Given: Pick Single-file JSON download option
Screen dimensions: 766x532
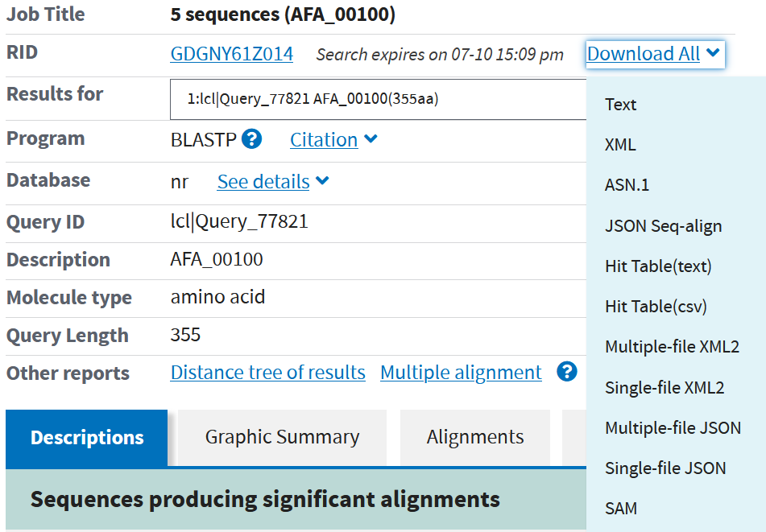Looking at the screenshot, I should (x=665, y=468).
